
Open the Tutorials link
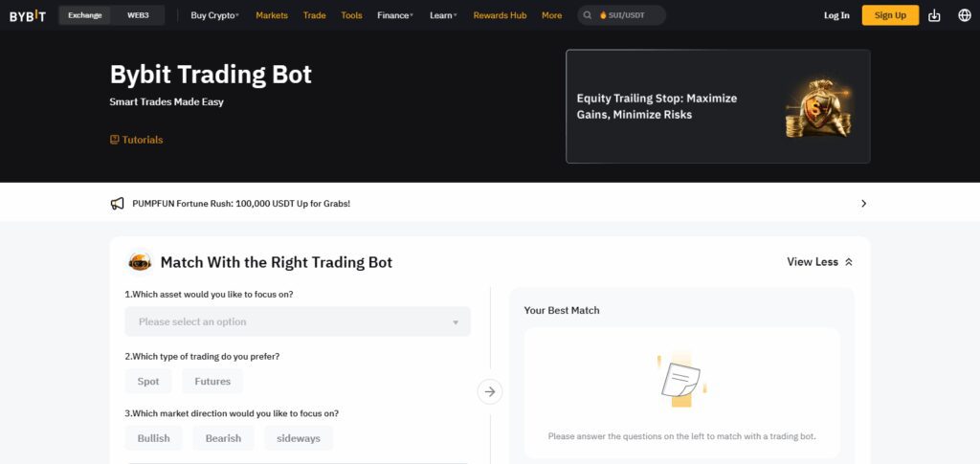[x=143, y=140]
